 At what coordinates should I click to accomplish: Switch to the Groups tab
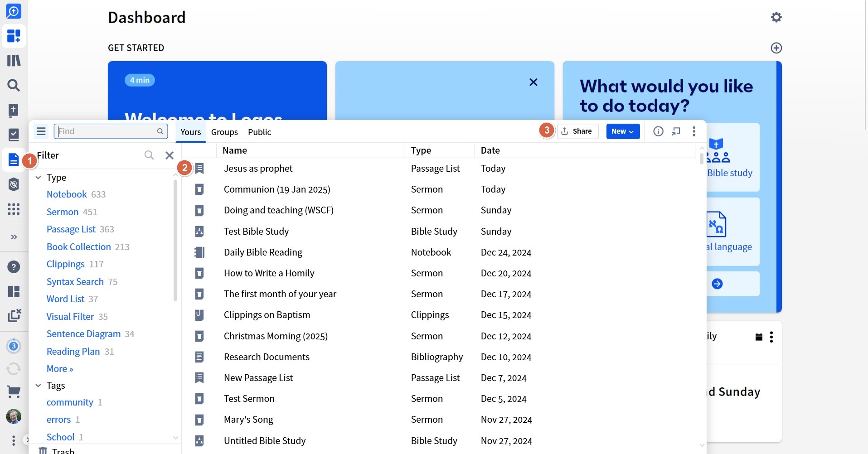click(x=224, y=132)
